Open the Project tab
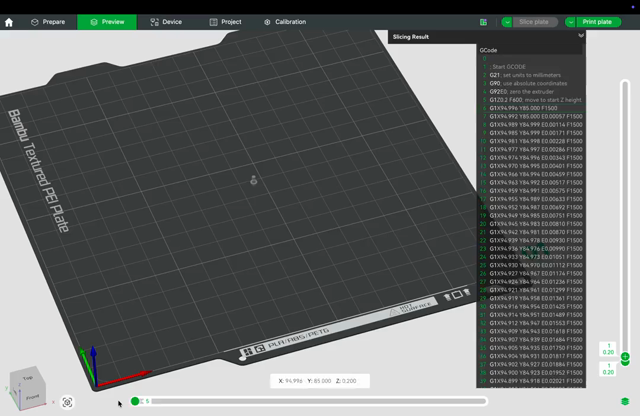 pos(225,22)
